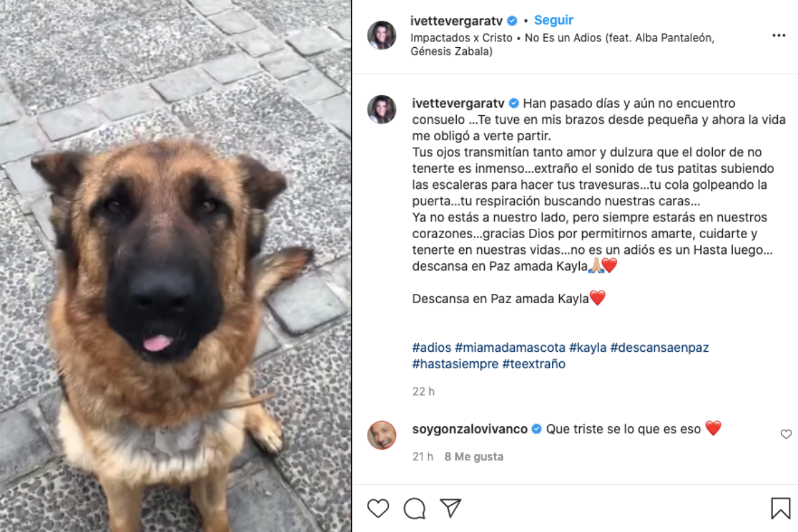Screen dimensions: 798x532
Task: Open hashtag #teextraño
Action: click(x=533, y=364)
